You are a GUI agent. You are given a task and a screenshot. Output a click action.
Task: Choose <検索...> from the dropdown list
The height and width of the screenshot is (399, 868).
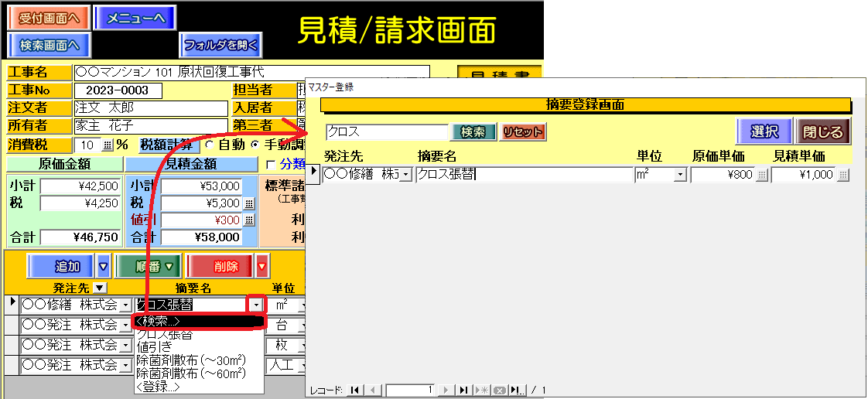[199, 322]
